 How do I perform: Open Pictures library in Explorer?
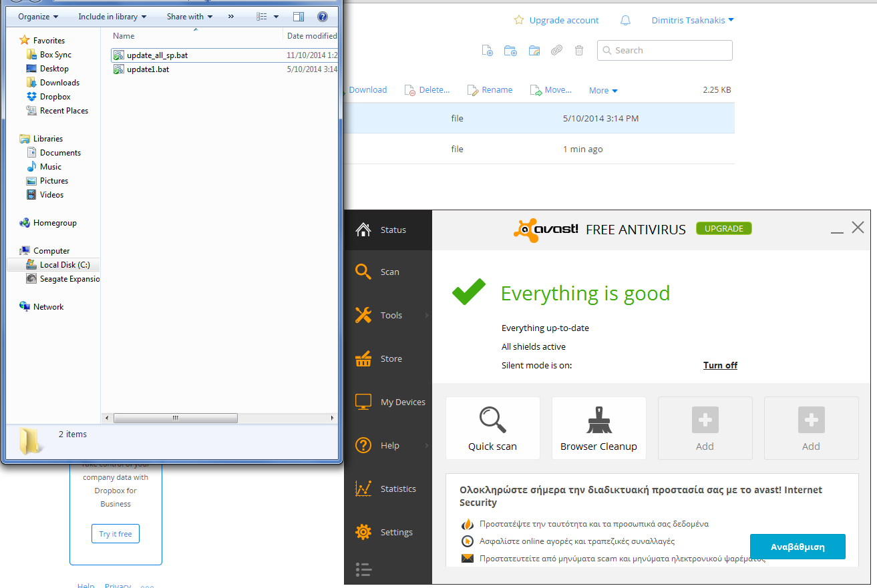(53, 181)
